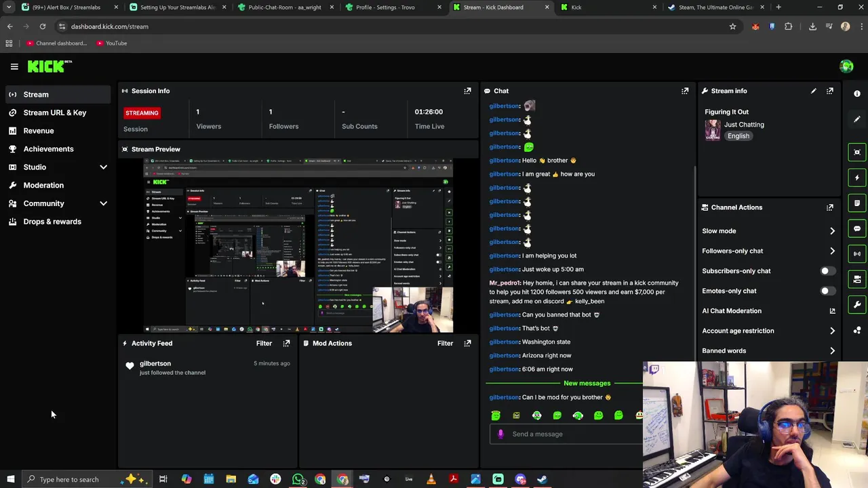Focus the Send a message field
Image resolution: width=868 pixels, height=488 pixels.
click(x=567, y=434)
